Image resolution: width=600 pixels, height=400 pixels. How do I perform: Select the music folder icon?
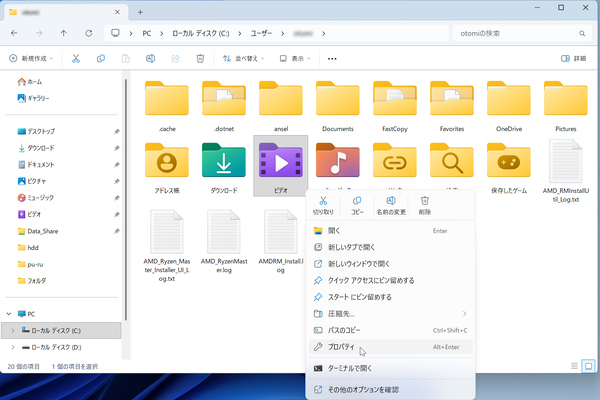338,160
